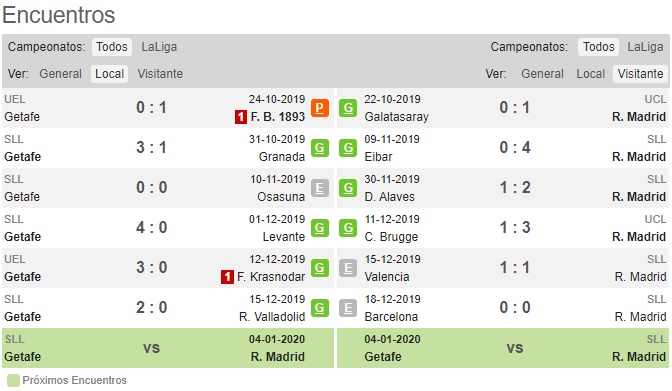Click orange P loss badge for Getafe vs F. B. 1893

[320, 108]
